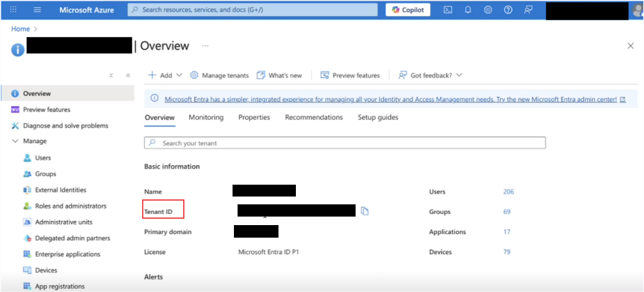Switch to the Monitoring tab

point(206,118)
